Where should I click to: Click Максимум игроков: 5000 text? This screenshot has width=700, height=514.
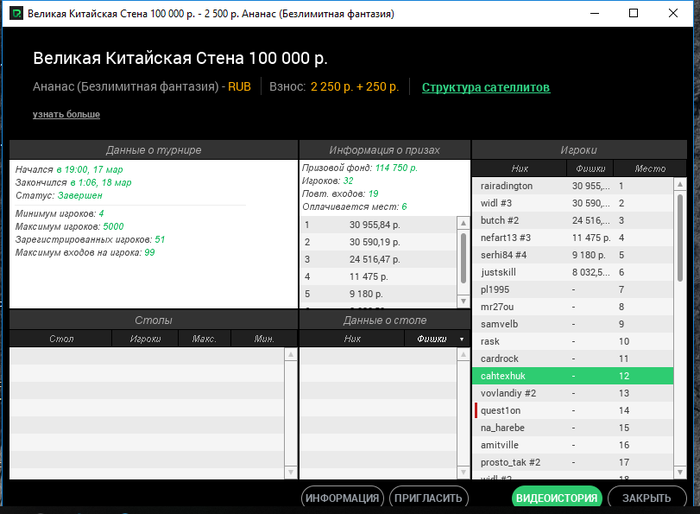tap(70, 227)
